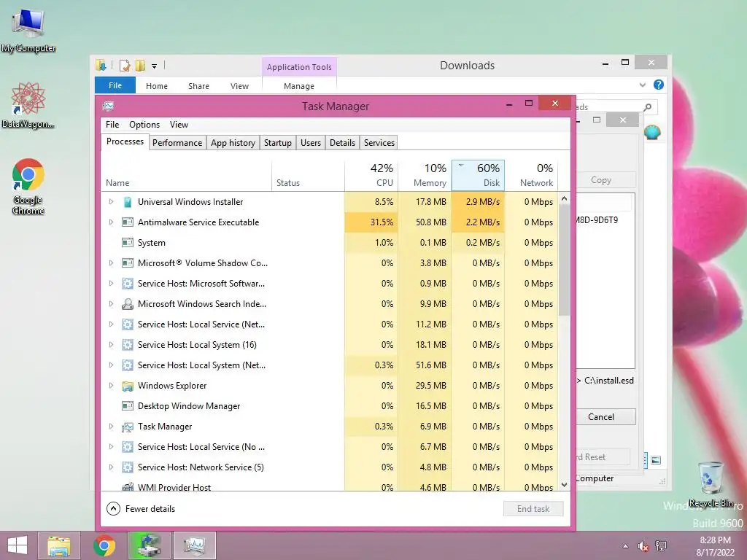Open the Manage ribbon tab
The image size is (747, 560).
(299, 86)
